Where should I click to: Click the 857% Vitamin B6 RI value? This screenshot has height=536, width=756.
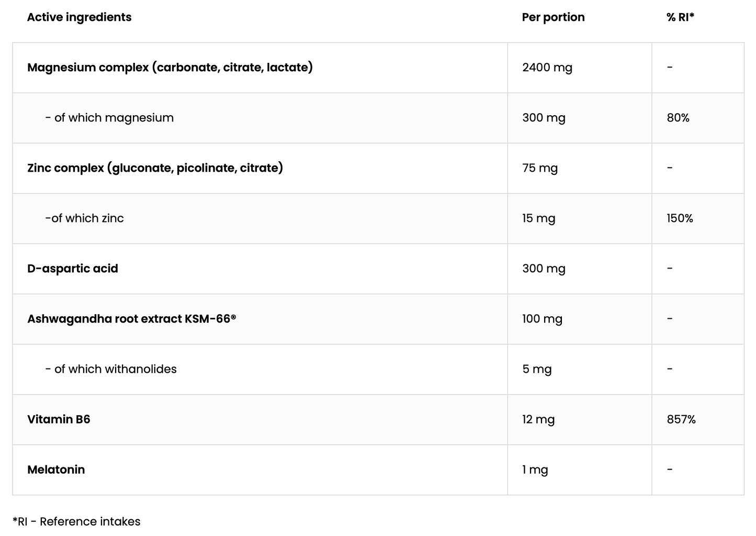pos(681,419)
